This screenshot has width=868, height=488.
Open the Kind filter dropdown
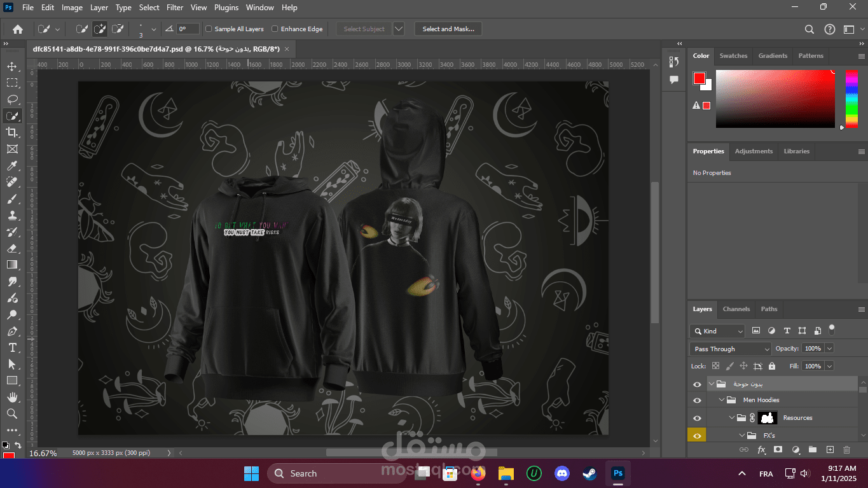[x=717, y=331]
